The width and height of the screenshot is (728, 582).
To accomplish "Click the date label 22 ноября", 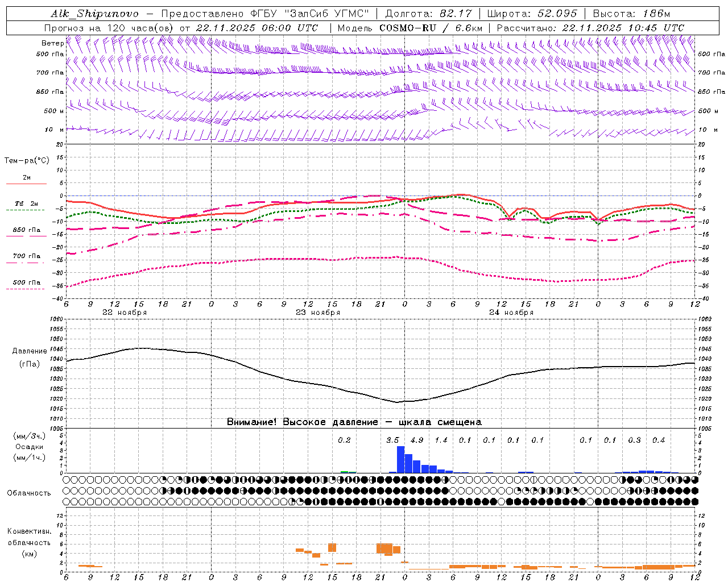I will 125,313.
